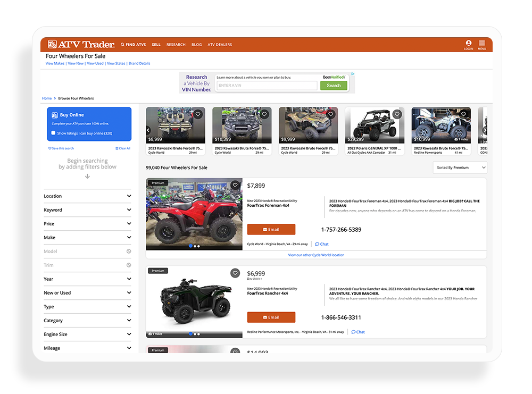Click the green Search button for VIN lookup
This screenshot has width=532, height=394.
coord(334,85)
